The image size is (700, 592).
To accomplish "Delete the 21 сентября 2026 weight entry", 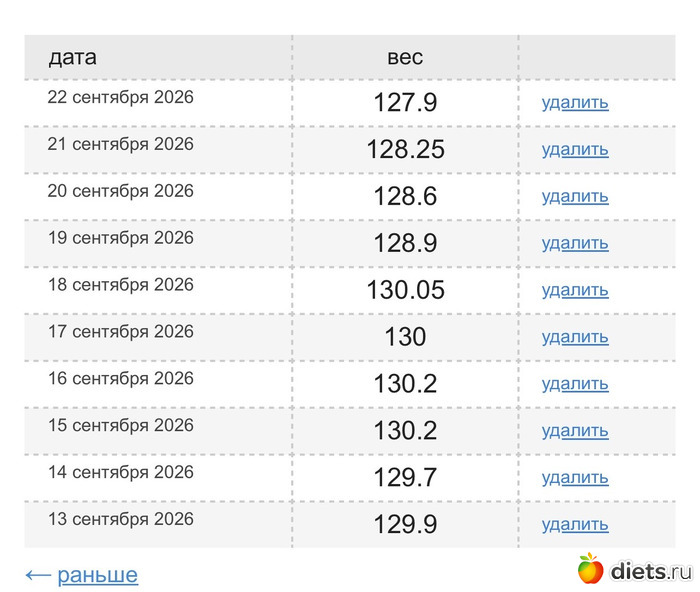I will tap(575, 150).
